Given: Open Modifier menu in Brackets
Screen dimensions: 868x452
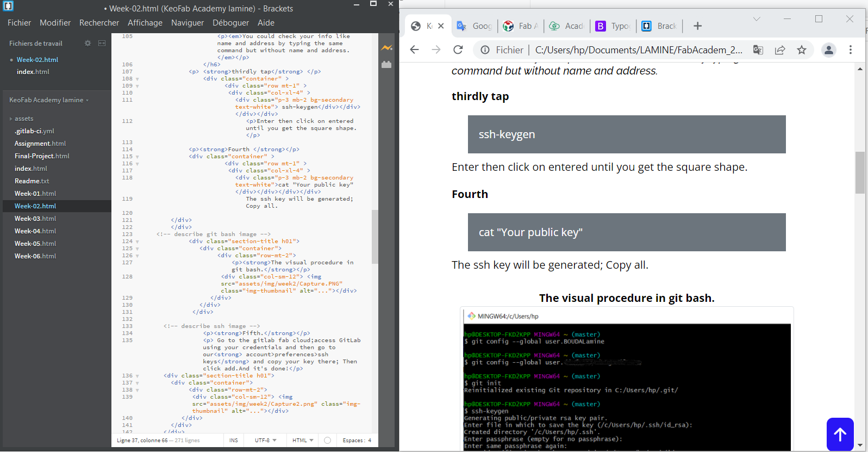Looking at the screenshot, I should [55, 23].
